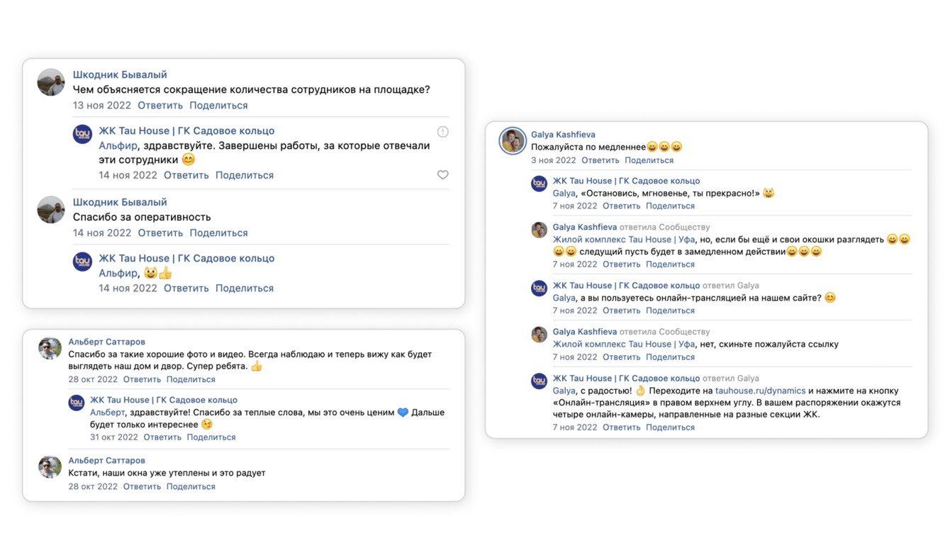Like the Tau House reply with heart icon
Image resolution: width=950 pixels, height=560 pixels.
(442, 175)
